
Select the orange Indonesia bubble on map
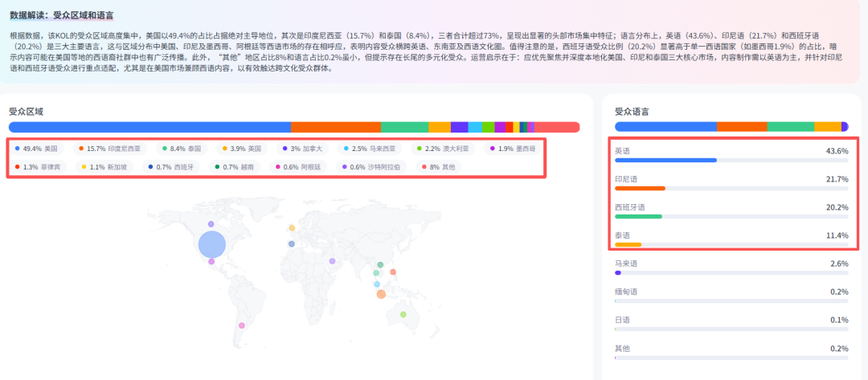coord(381,294)
